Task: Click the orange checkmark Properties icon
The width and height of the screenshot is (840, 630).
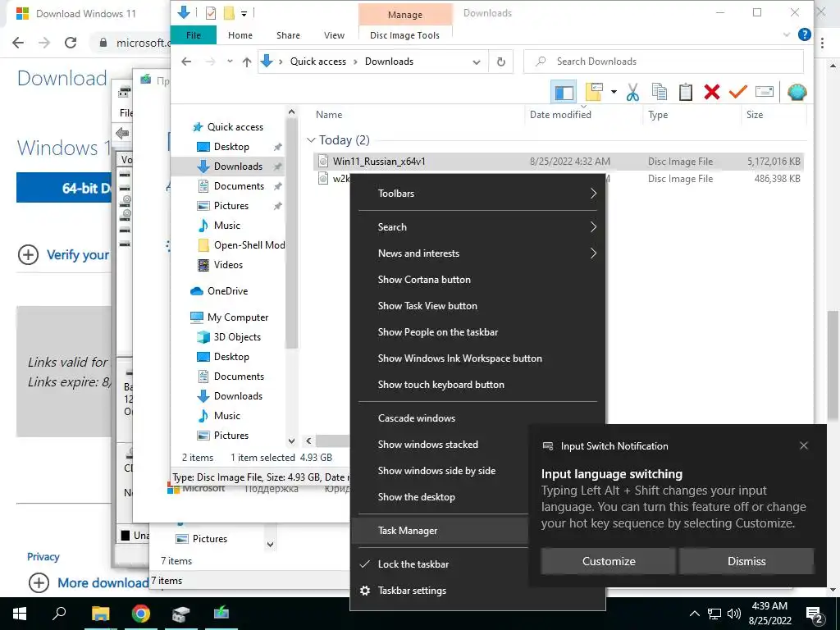Action: pos(737,92)
